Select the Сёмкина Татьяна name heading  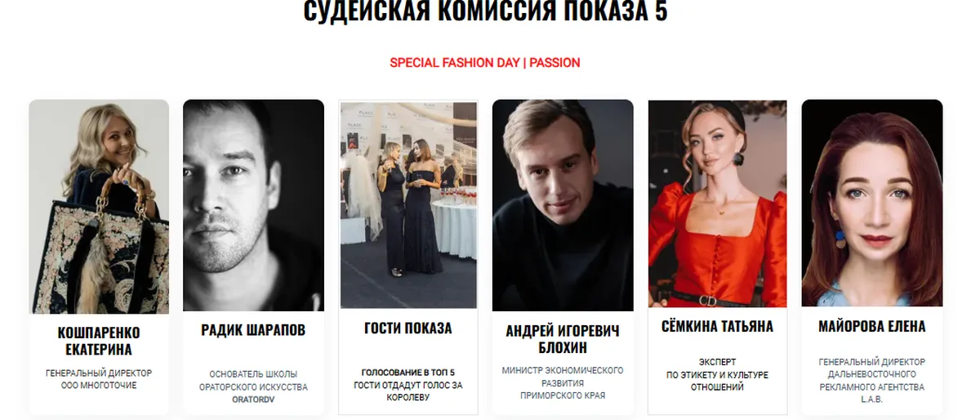(x=717, y=327)
